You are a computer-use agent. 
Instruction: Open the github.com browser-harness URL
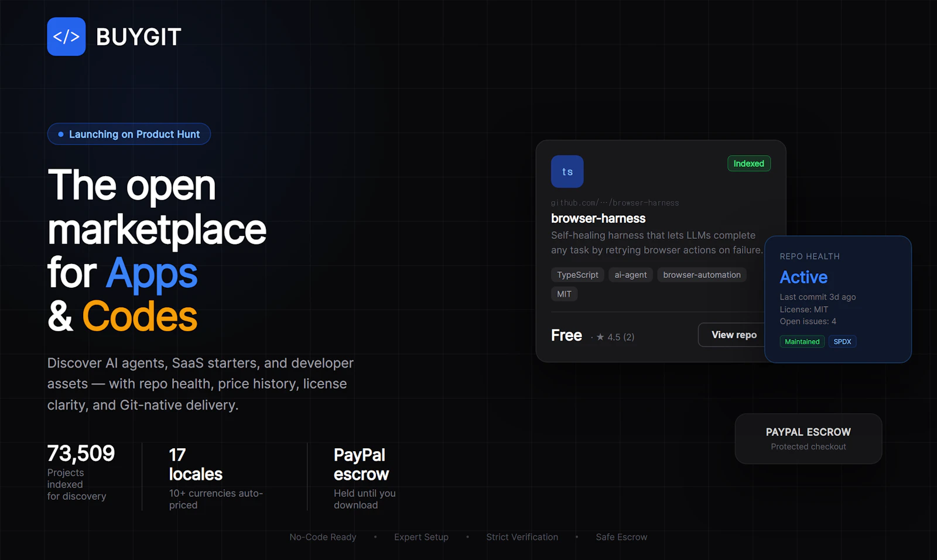[x=615, y=203]
